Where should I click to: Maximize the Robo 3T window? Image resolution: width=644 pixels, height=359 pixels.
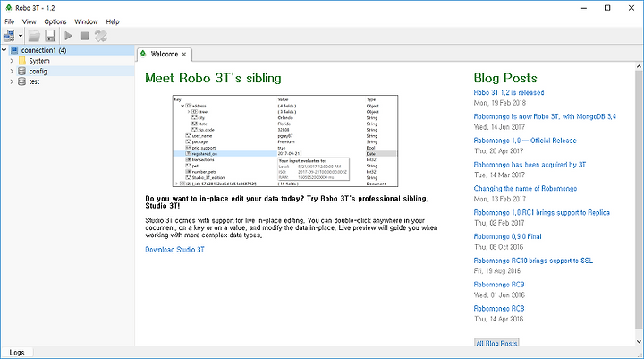[x=607, y=8]
